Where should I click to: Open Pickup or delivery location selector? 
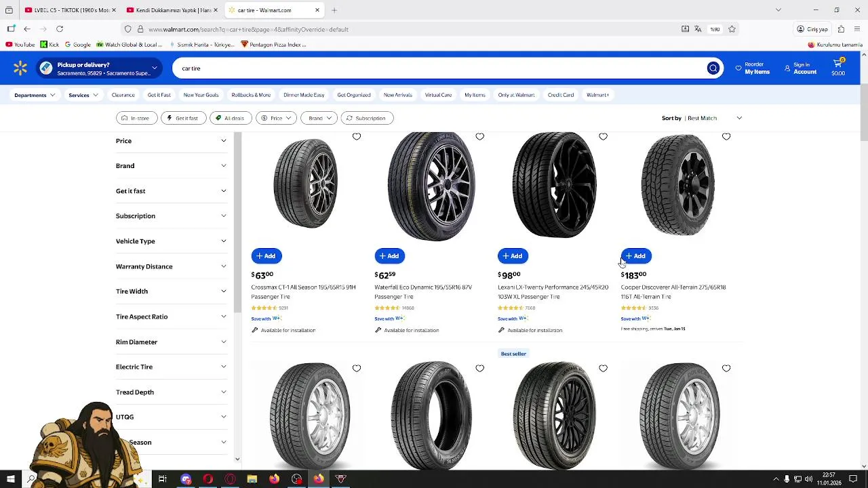[x=99, y=68]
